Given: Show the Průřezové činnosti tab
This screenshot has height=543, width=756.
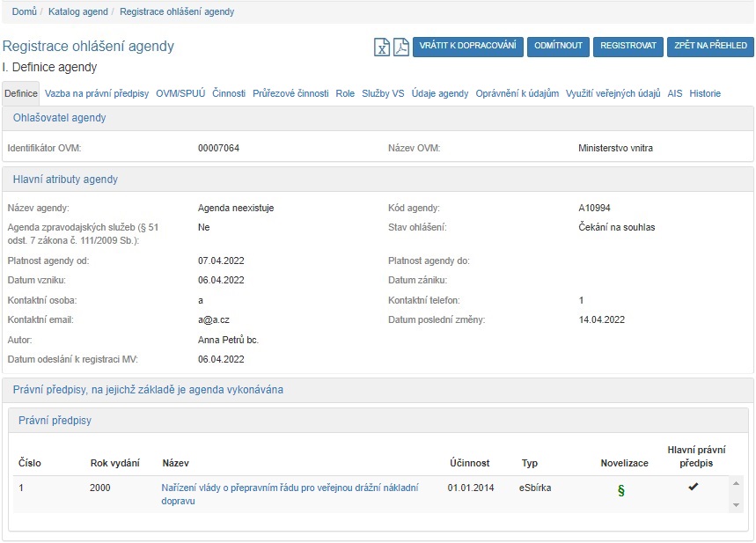Looking at the screenshot, I should click(290, 93).
